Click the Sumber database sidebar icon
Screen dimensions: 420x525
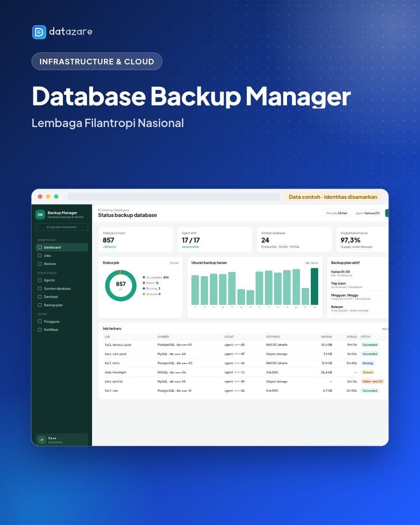(x=40, y=288)
